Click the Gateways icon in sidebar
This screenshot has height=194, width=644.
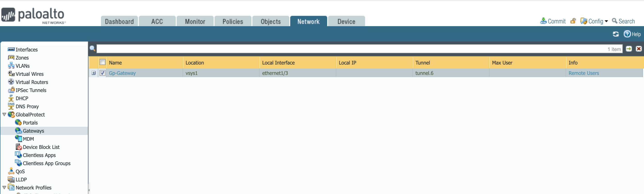[x=18, y=130]
